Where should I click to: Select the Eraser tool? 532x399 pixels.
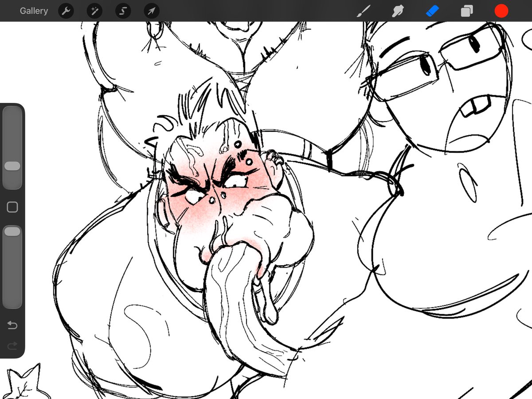(432, 11)
